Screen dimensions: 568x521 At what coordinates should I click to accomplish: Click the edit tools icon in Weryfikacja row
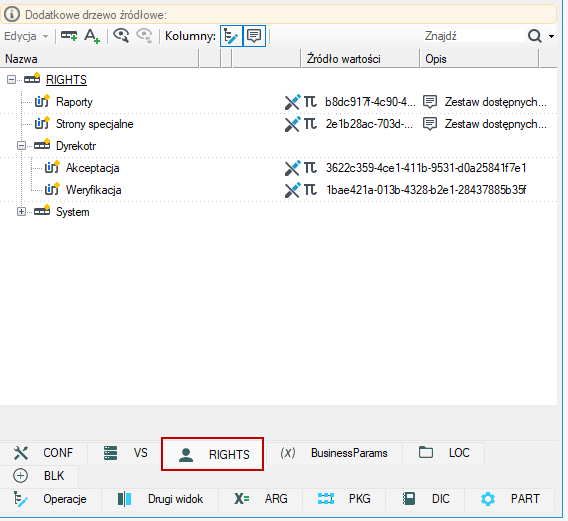292,190
